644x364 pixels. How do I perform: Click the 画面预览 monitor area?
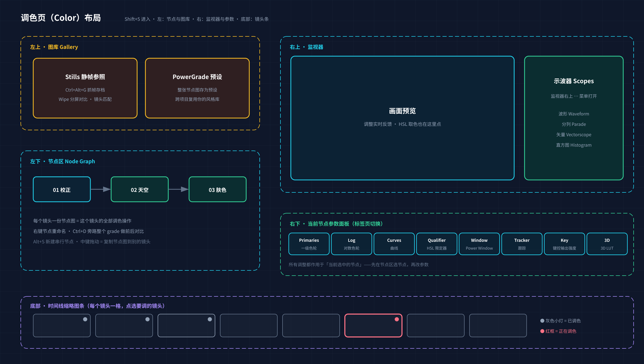point(402,118)
